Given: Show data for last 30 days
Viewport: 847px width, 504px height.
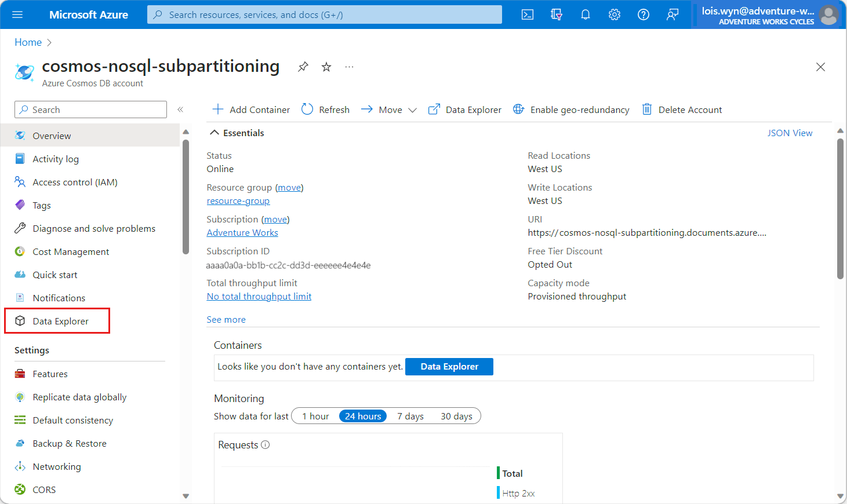Looking at the screenshot, I should tap(457, 416).
